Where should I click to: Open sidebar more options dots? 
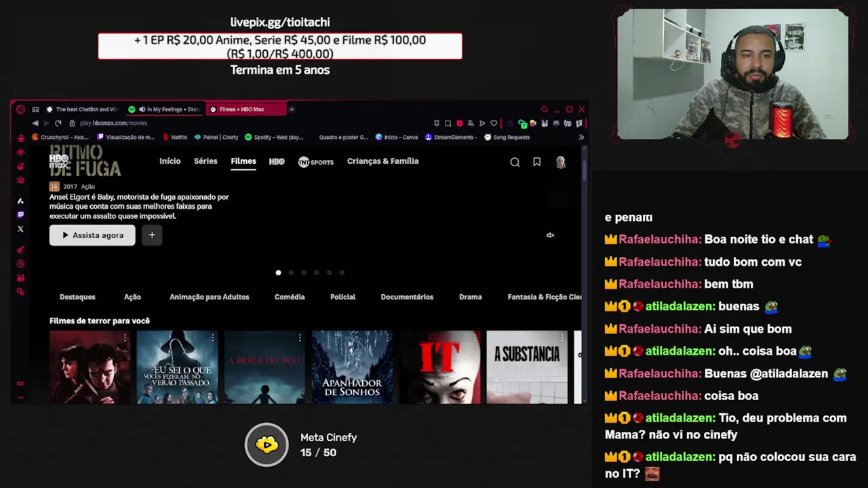click(20, 397)
